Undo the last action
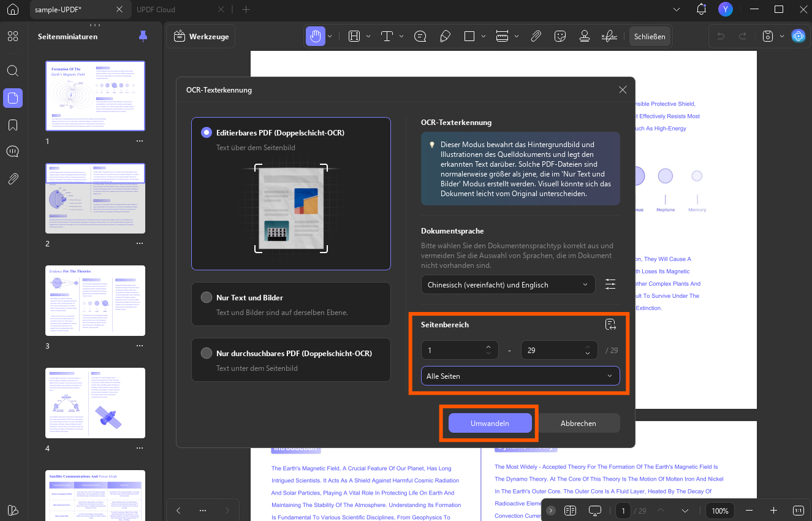 click(x=721, y=36)
